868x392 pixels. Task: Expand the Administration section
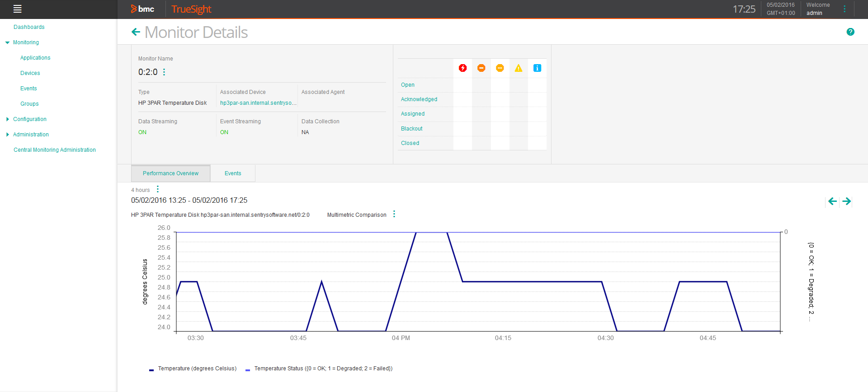(x=7, y=135)
